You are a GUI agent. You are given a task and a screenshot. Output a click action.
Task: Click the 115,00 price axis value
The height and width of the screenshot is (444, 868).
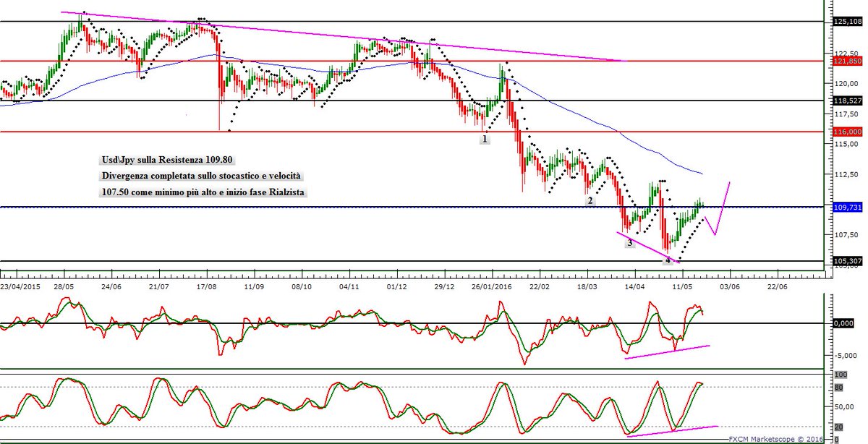pyautogui.click(x=845, y=144)
